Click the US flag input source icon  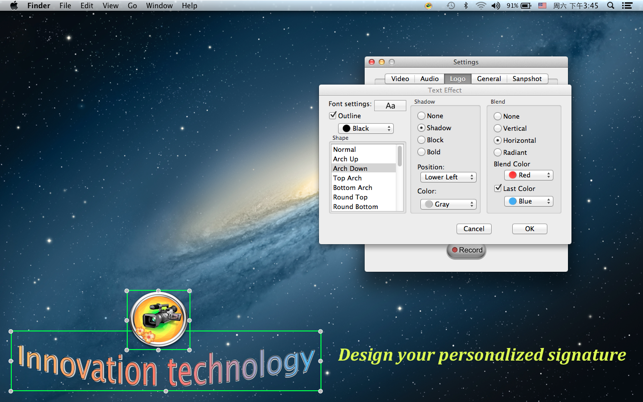[x=542, y=5]
